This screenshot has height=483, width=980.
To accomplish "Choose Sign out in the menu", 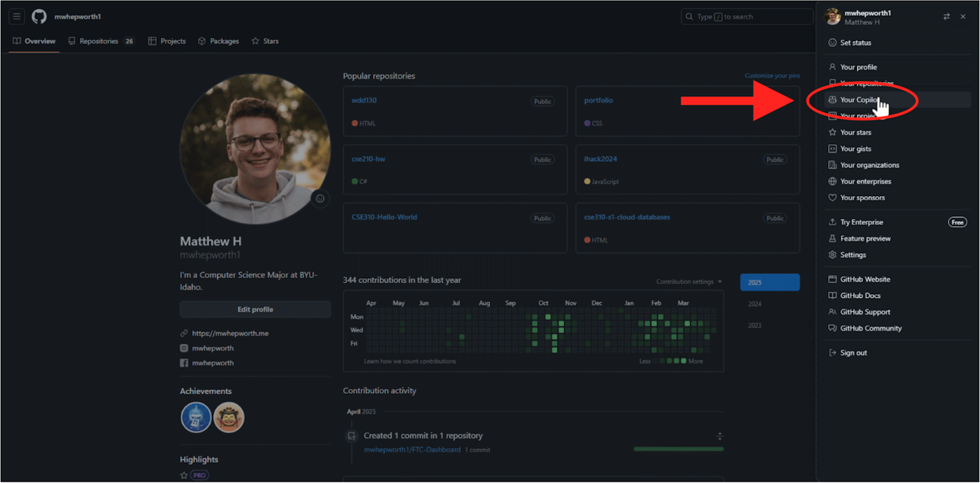I will pos(853,353).
